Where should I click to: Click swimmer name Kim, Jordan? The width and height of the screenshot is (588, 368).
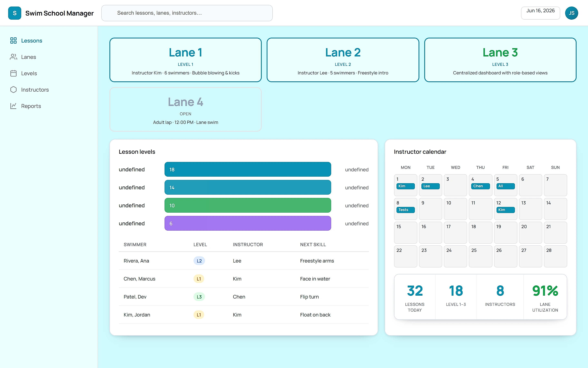pyautogui.click(x=137, y=315)
